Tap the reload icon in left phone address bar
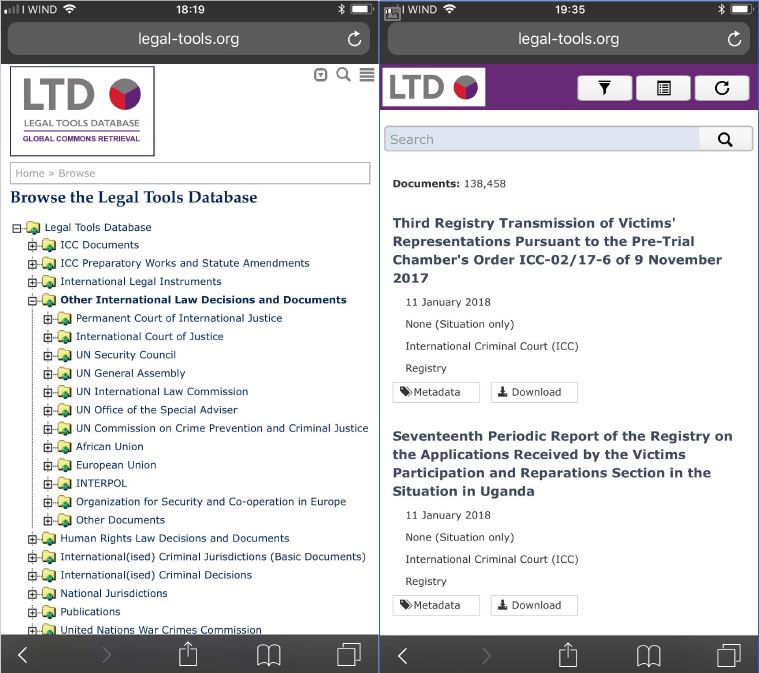The width and height of the screenshot is (759, 673). [354, 39]
